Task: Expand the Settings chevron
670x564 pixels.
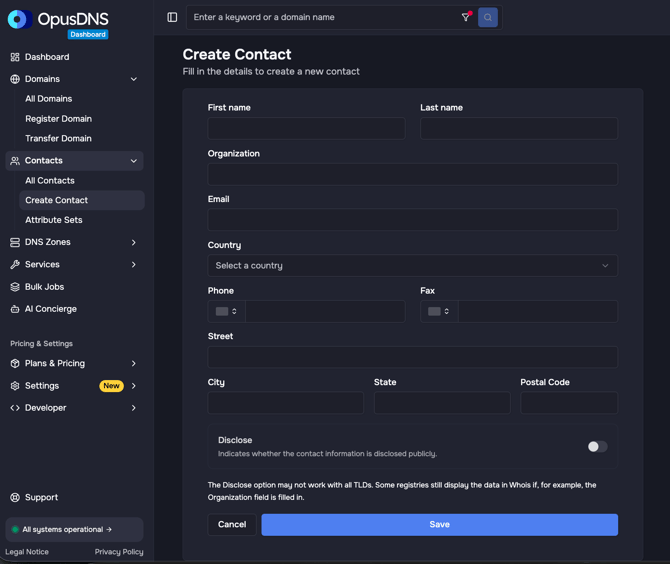Action: pos(134,386)
